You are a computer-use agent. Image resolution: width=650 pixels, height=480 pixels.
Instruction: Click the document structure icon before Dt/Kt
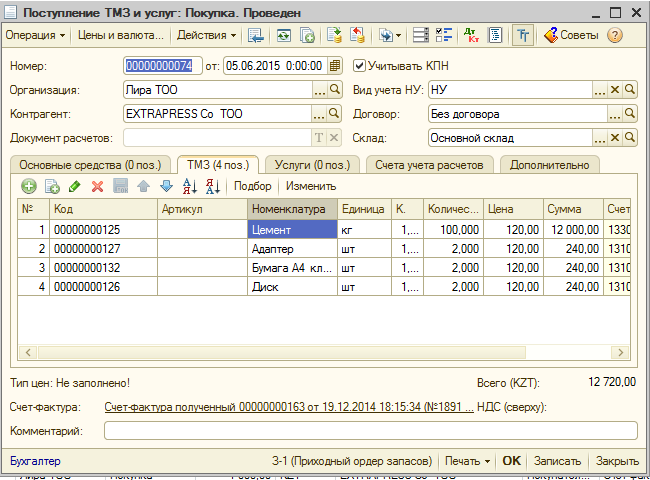[420, 35]
